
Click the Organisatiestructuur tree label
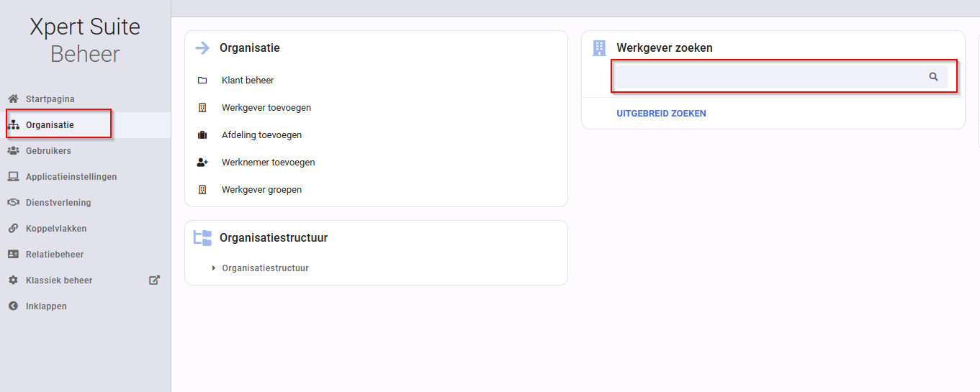pos(265,268)
